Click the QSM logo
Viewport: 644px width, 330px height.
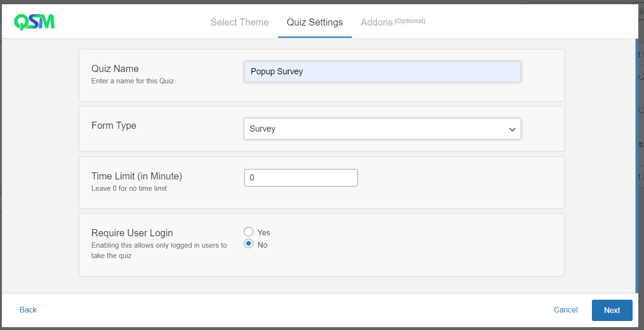click(34, 22)
